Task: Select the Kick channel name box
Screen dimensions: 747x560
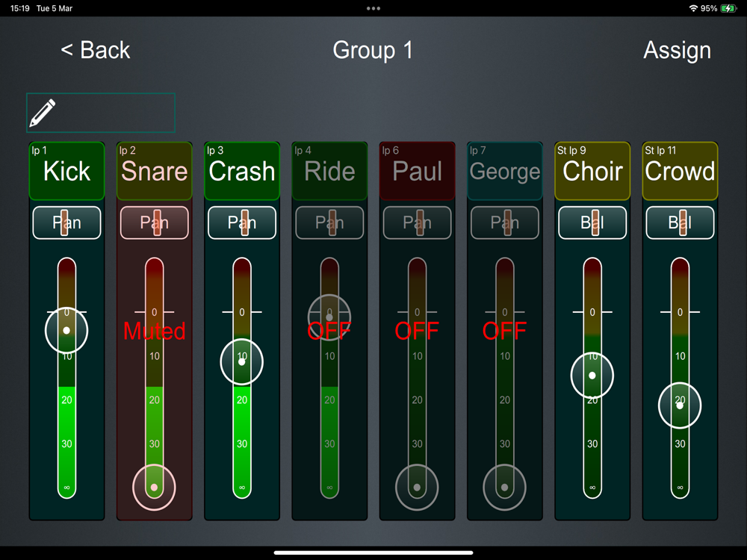Action: [x=66, y=171]
